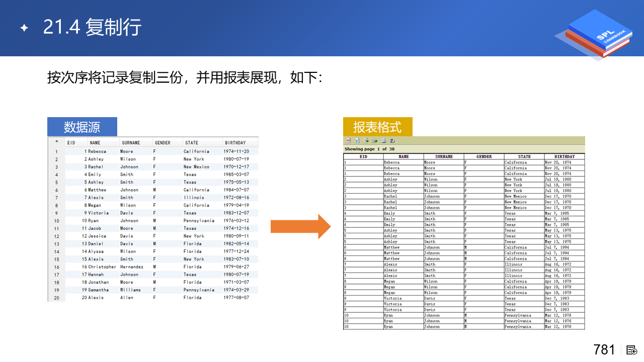Click birthday '1977-08-07' in the data source
Viewport: 644px width, 362px height.
(x=236, y=298)
